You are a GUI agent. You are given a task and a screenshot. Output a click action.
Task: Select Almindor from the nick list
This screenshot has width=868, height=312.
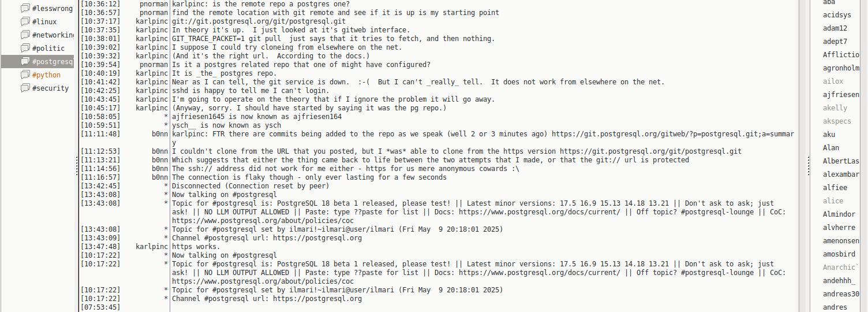tap(839, 214)
